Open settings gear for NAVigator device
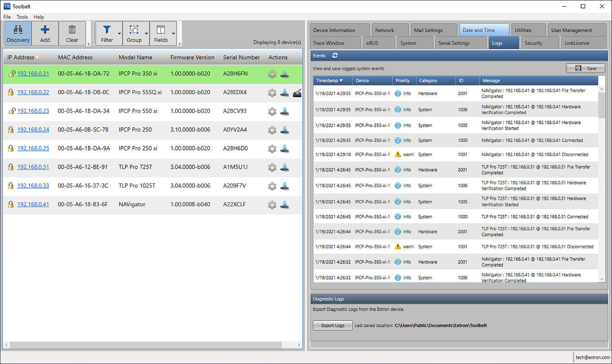612x364 pixels. 272,205
